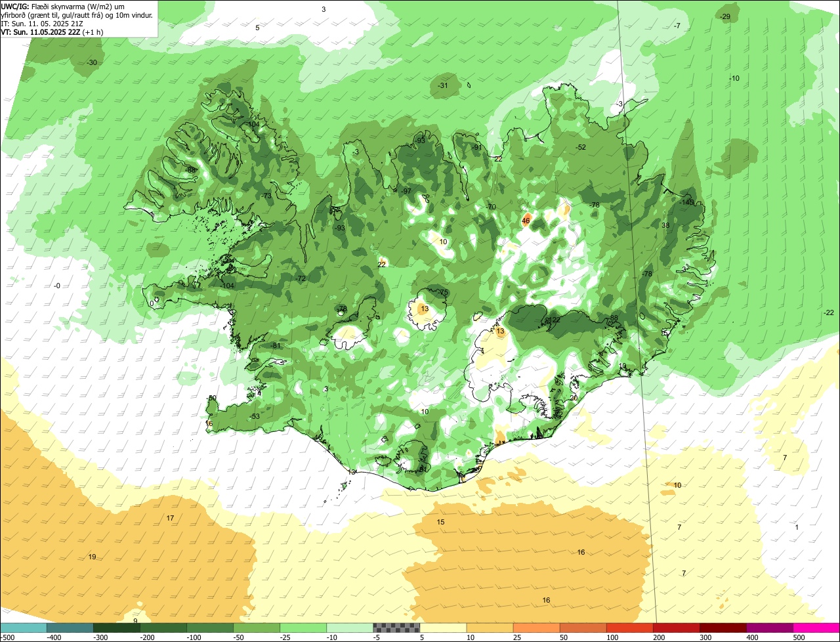Click the map value '-149' in the east
Viewport: 840px width, 642px height.
(686, 202)
